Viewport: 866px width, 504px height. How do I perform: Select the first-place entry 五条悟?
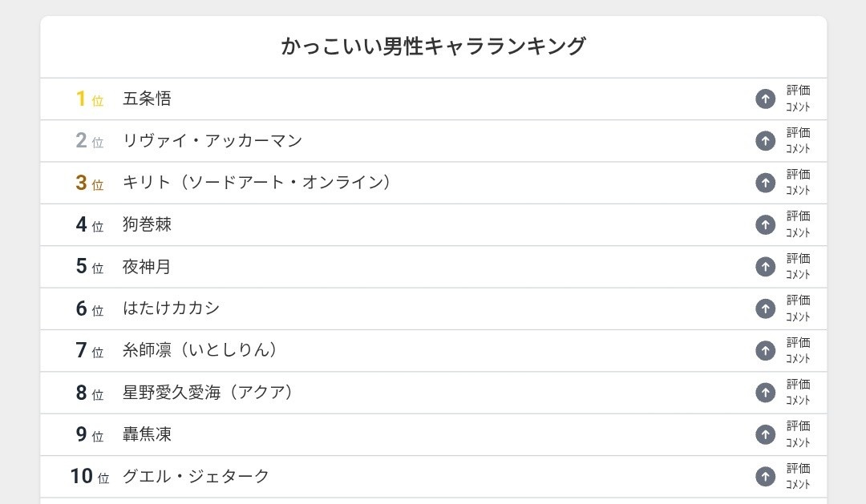(147, 99)
